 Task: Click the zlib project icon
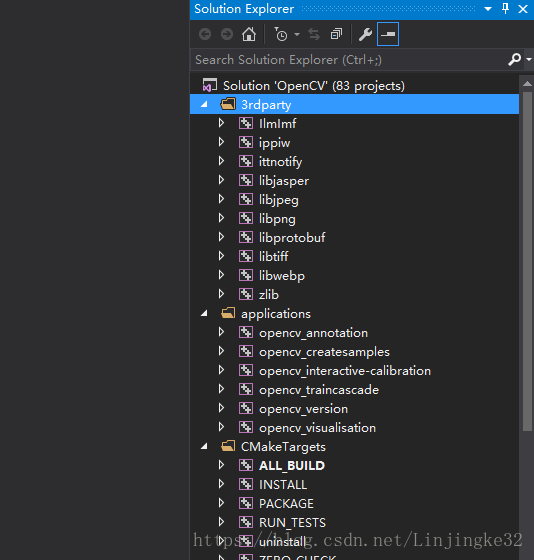tap(246, 294)
